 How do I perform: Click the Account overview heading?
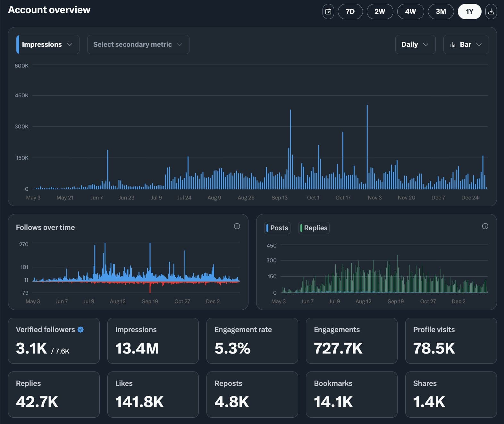[49, 10]
